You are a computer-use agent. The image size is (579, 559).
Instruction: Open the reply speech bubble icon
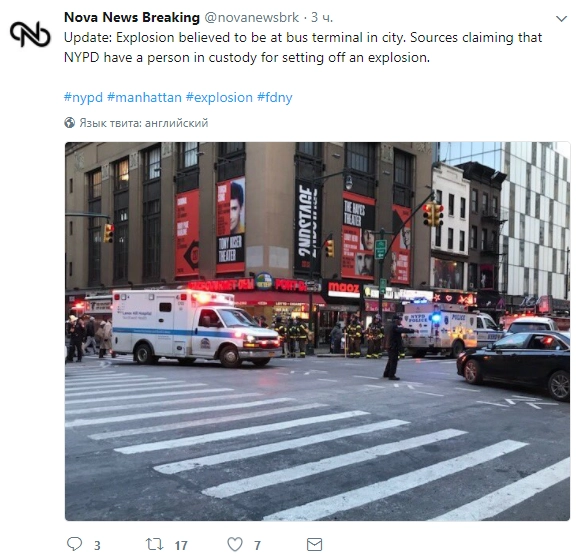tap(74, 544)
